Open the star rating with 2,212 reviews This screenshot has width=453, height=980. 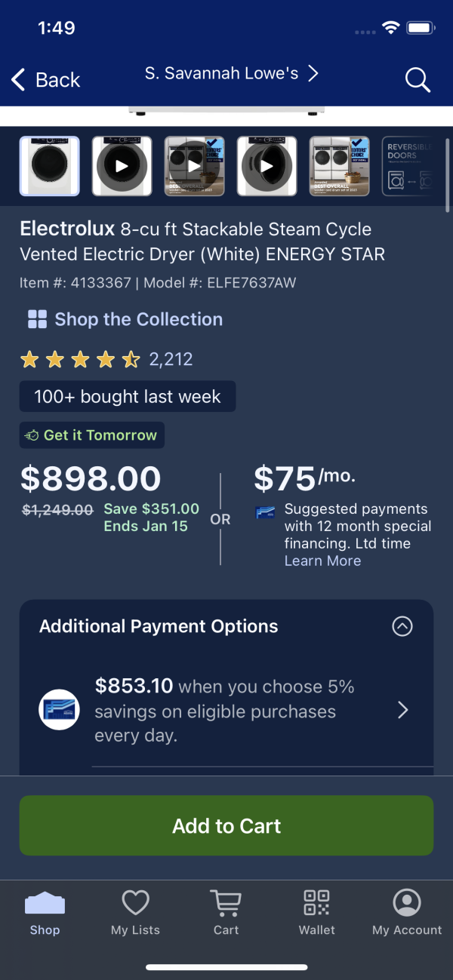(106, 360)
